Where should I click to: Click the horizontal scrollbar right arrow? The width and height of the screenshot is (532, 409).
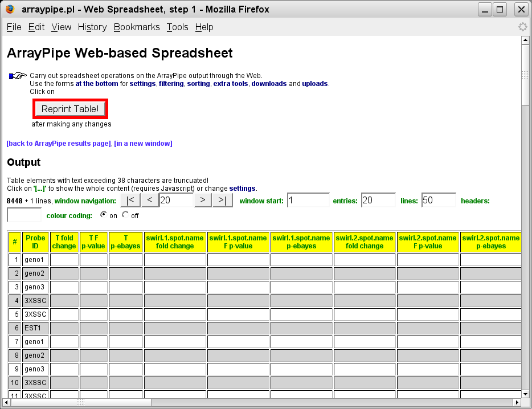pos(517,402)
